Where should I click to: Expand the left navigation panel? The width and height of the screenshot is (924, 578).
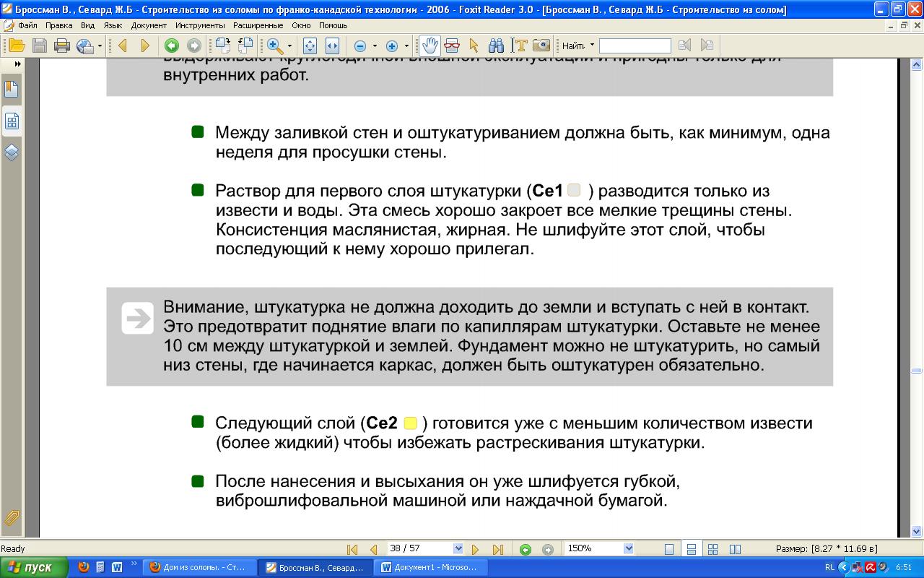[x=18, y=64]
